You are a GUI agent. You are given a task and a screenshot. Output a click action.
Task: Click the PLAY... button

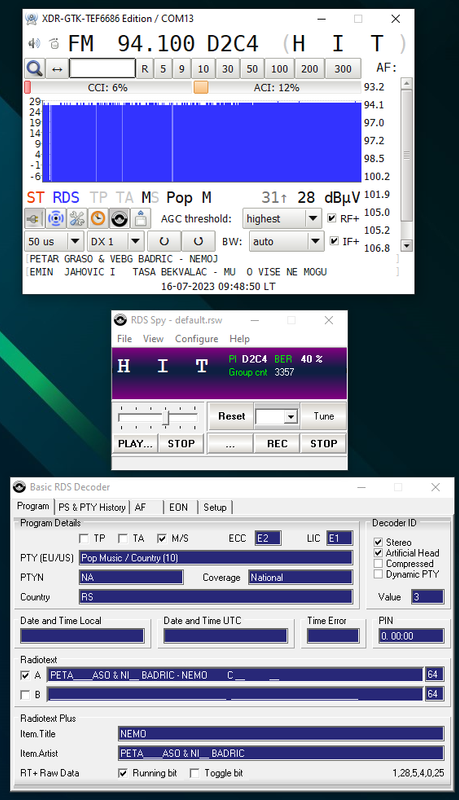135,444
